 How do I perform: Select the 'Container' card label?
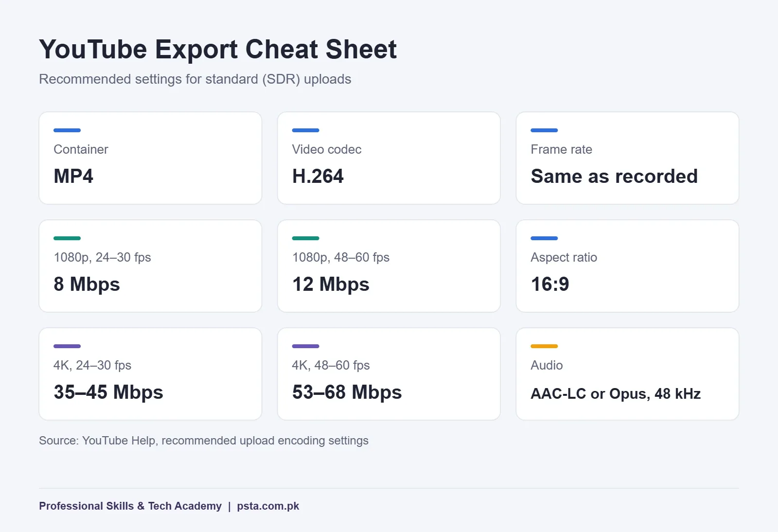[81, 149]
